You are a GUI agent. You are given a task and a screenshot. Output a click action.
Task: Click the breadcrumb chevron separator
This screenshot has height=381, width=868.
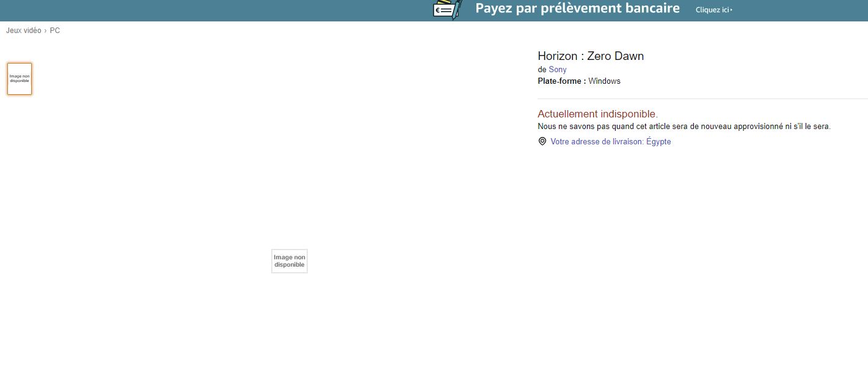click(46, 31)
